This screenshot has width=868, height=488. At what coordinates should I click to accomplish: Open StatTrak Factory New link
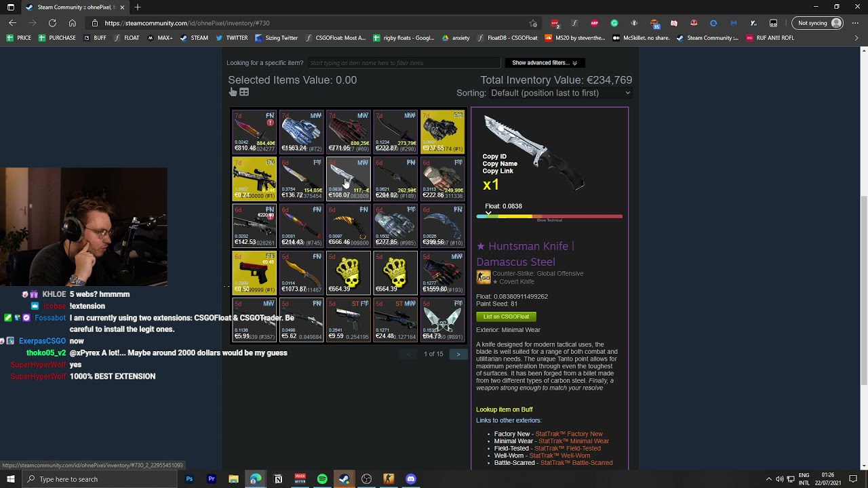point(569,434)
